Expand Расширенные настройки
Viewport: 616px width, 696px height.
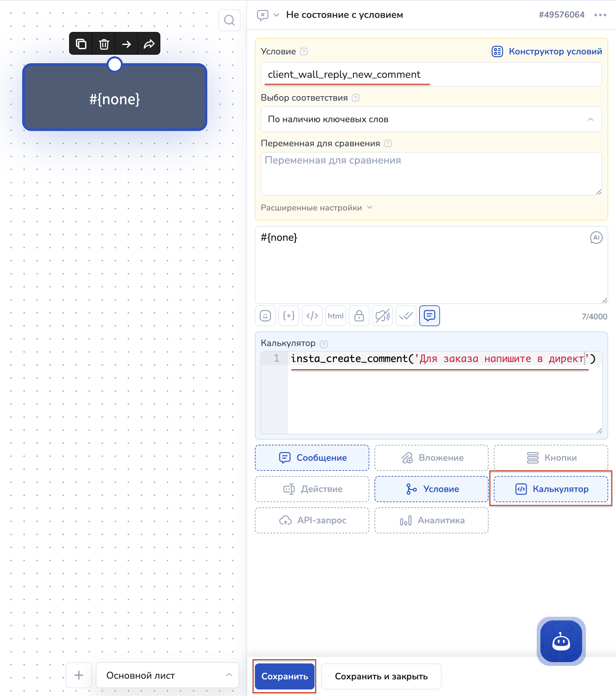pyautogui.click(x=316, y=208)
